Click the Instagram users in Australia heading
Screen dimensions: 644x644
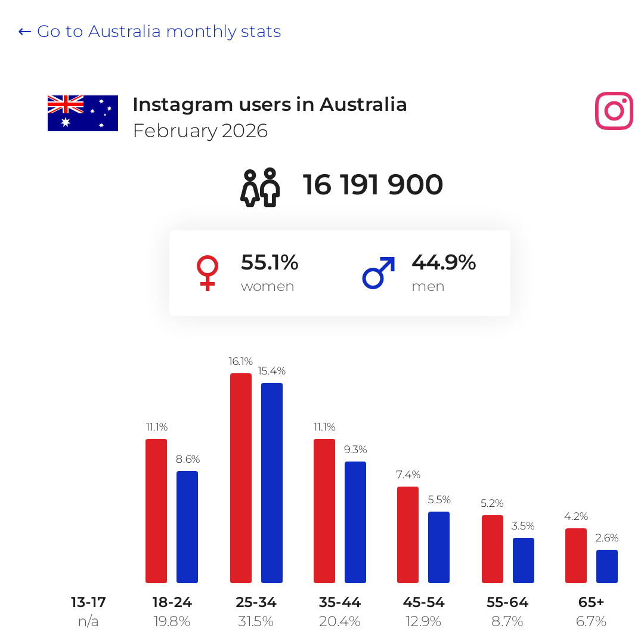pyautogui.click(x=270, y=104)
